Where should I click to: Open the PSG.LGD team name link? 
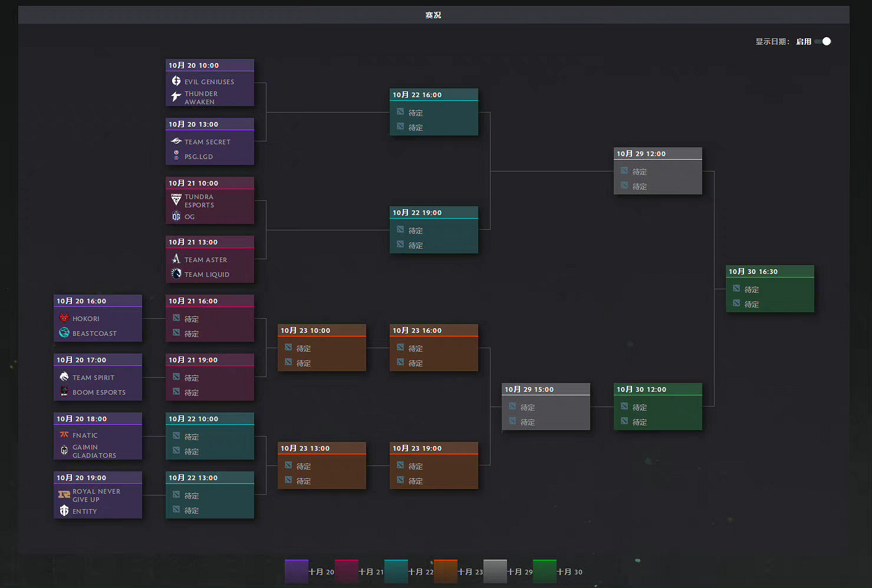coord(199,157)
